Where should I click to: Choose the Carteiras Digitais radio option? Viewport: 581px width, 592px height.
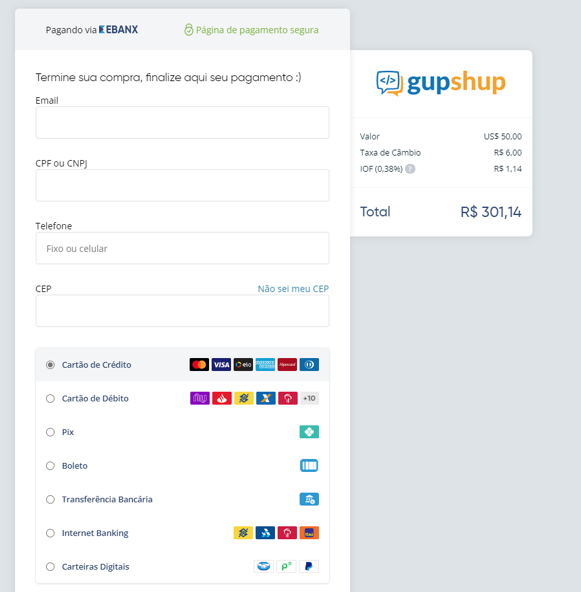(x=50, y=566)
